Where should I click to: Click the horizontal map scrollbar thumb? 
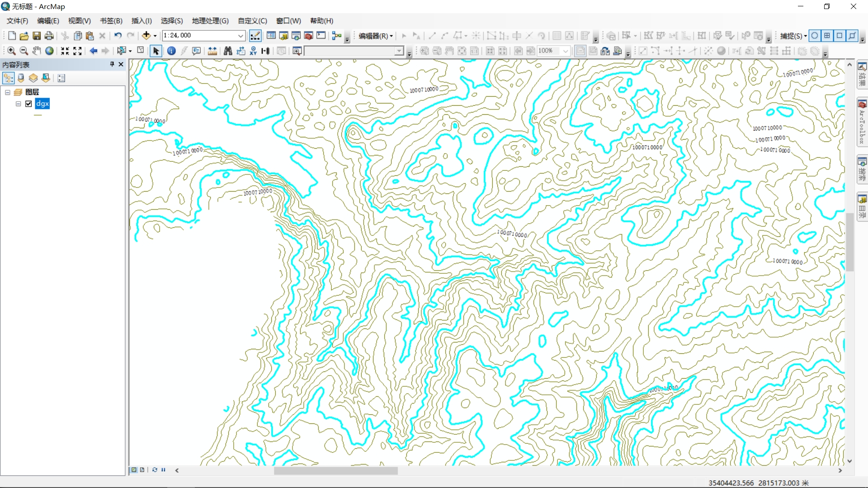(x=335, y=470)
